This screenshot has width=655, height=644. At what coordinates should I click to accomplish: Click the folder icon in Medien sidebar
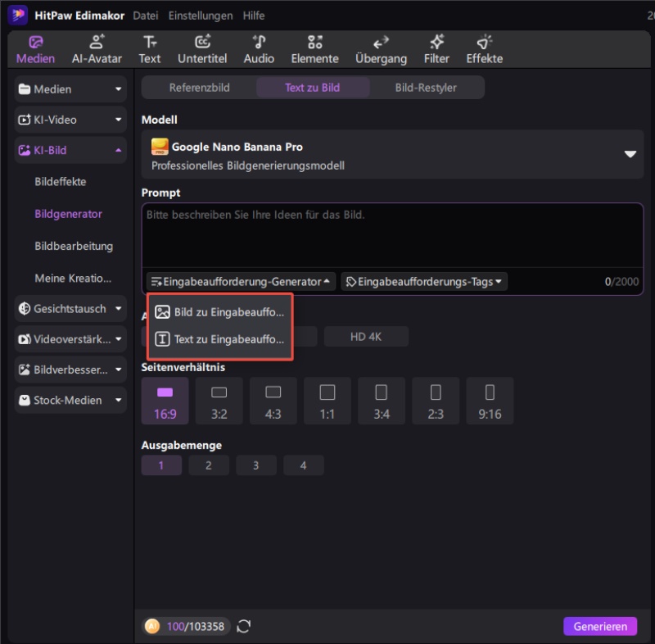(x=25, y=89)
